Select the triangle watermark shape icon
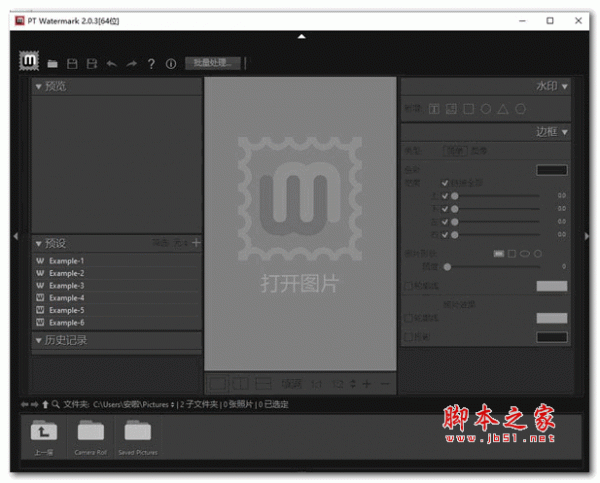 (x=503, y=108)
